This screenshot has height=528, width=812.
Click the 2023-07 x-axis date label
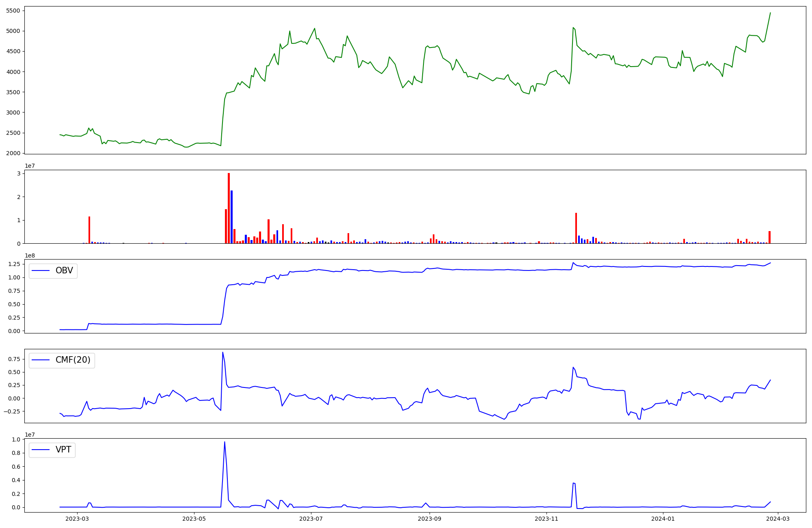311,519
